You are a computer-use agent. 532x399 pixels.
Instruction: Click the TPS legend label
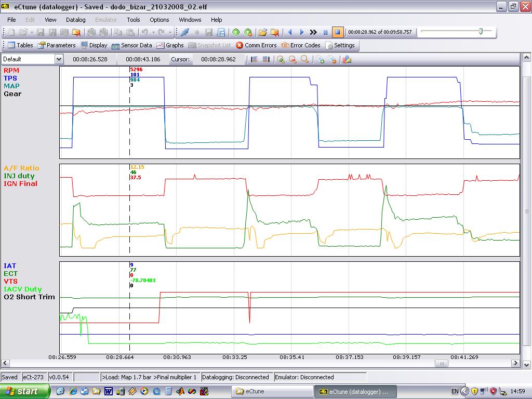point(10,78)
